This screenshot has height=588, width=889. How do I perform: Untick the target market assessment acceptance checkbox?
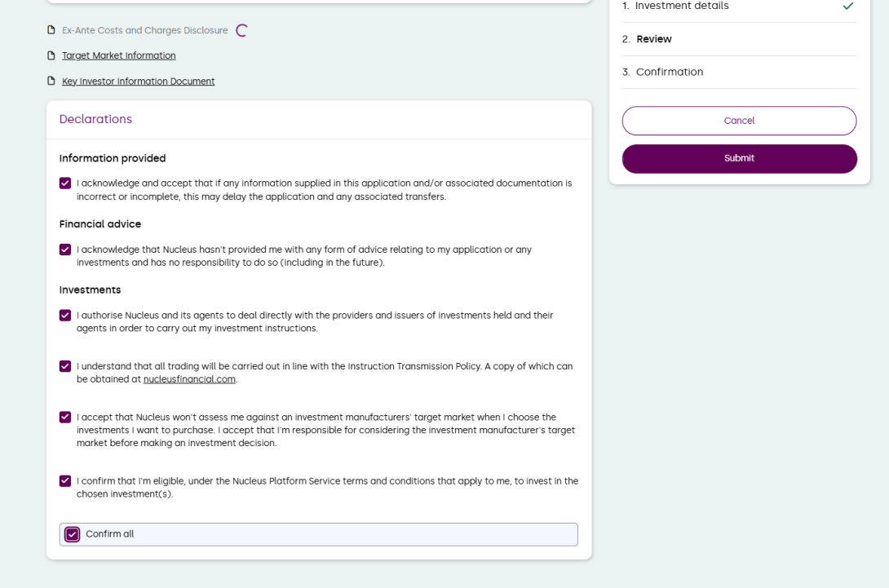pos(65,417)
